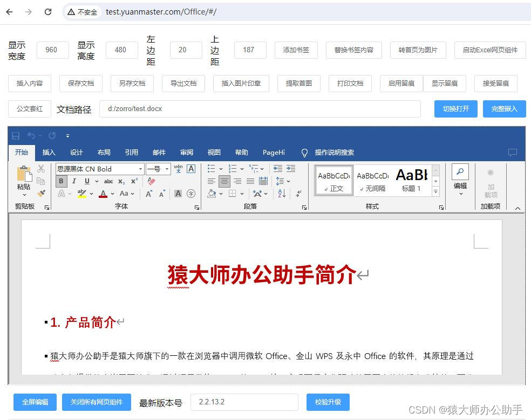Toggle Italic formatting
Screen dimensions: 531x420
tap(74, 181)
